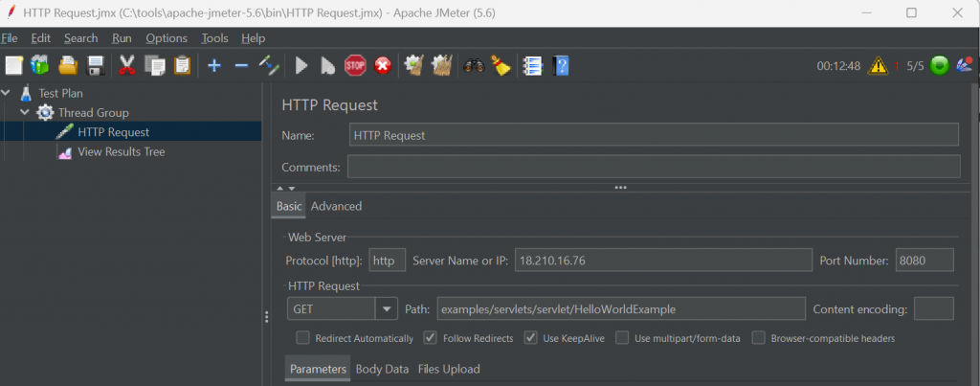Click the blue plus Expand All icon
The image size is (980, 386).
point(213,65)
